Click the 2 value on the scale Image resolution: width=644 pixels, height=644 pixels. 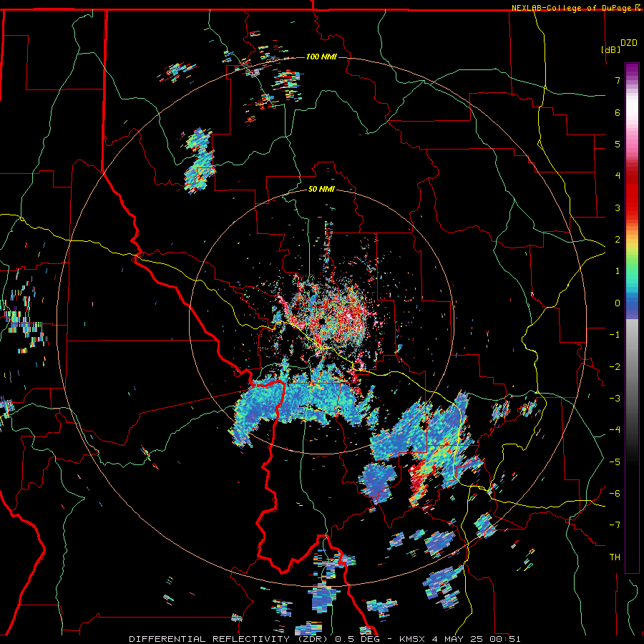pyautogui.click(x=618, y=240)
